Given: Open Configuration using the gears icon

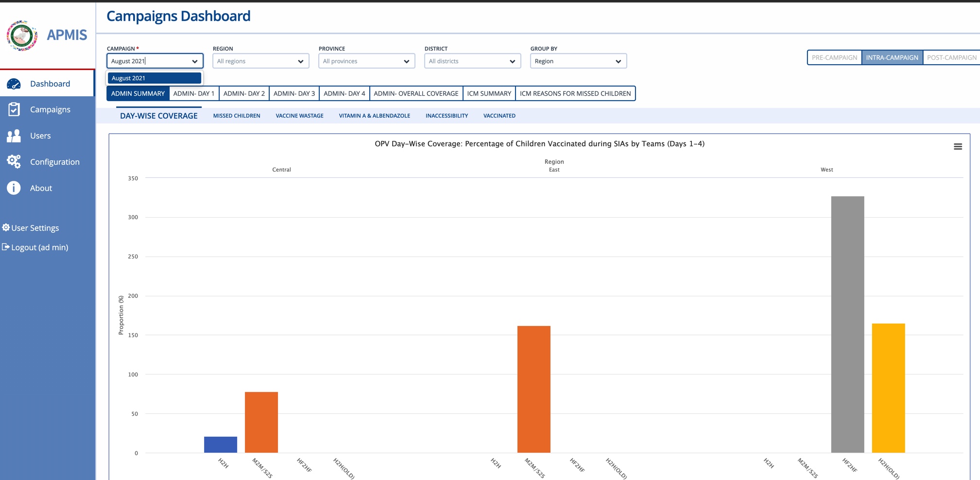Looking at the screenshot, I should click(x=13, y=161).
